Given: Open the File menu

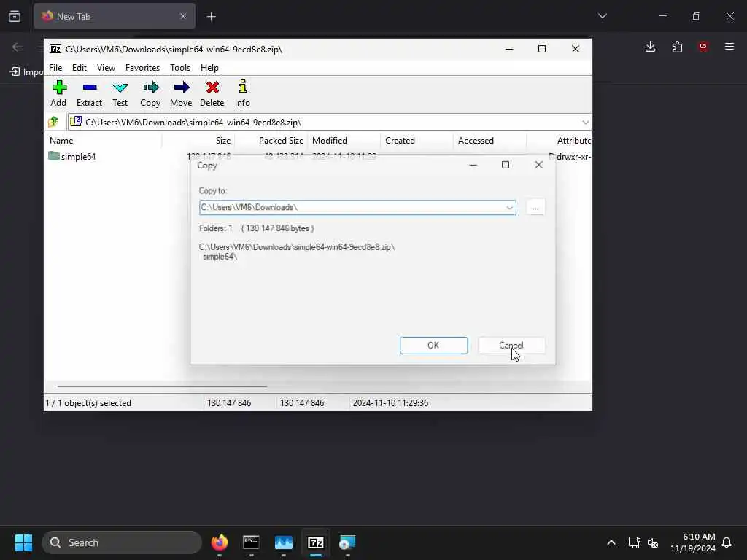Looking at the screenshot, I should click(x=55, y=68).
